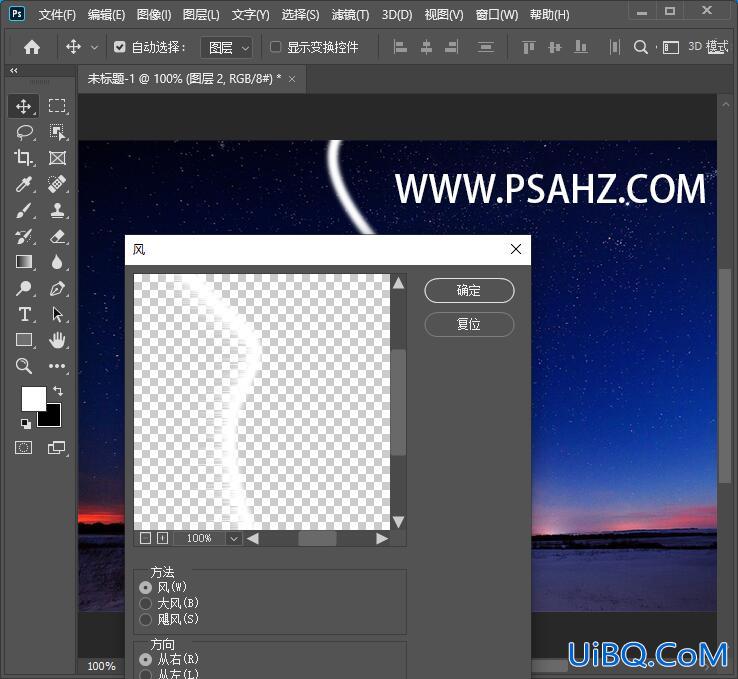Zoom out the Wind preview

pyautogui.click(x=145, y=538)
